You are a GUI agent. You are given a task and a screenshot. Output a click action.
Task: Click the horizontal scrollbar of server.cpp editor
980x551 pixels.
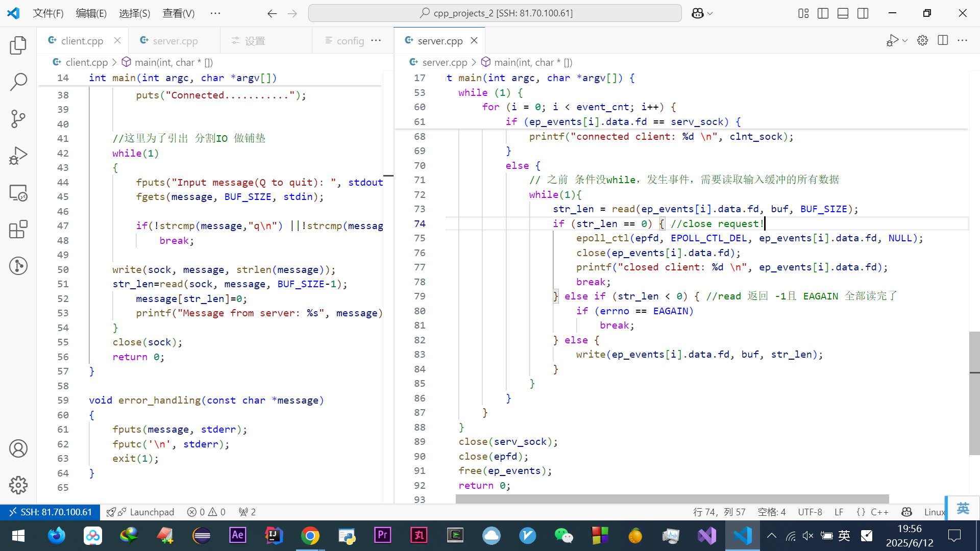tap(672, 499)
